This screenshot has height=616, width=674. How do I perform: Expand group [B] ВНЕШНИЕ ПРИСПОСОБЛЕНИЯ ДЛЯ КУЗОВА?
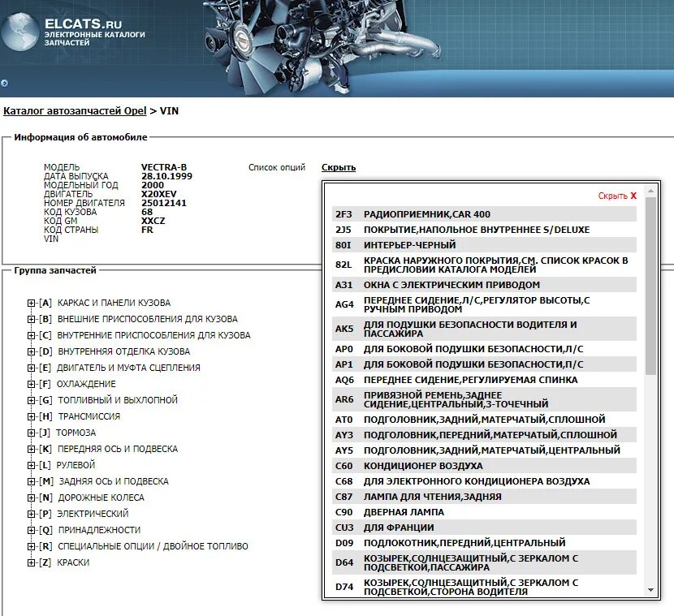31,319
